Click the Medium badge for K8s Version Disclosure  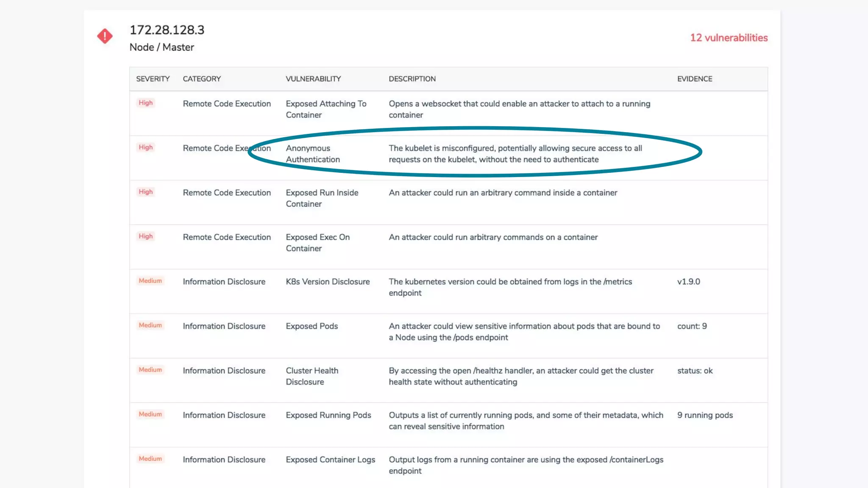tap(150, 281)
